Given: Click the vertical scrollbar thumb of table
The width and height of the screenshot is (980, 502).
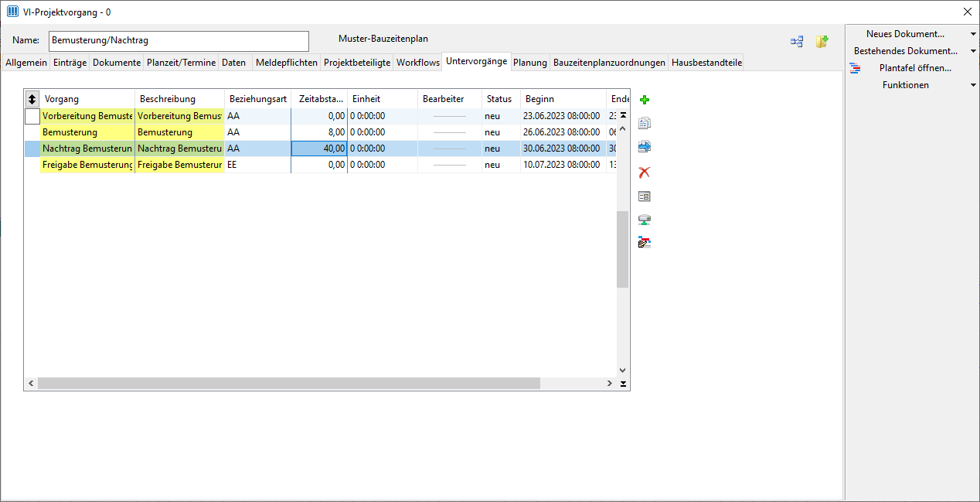Looking at the screenshot, I should click(x=623, y=249).
